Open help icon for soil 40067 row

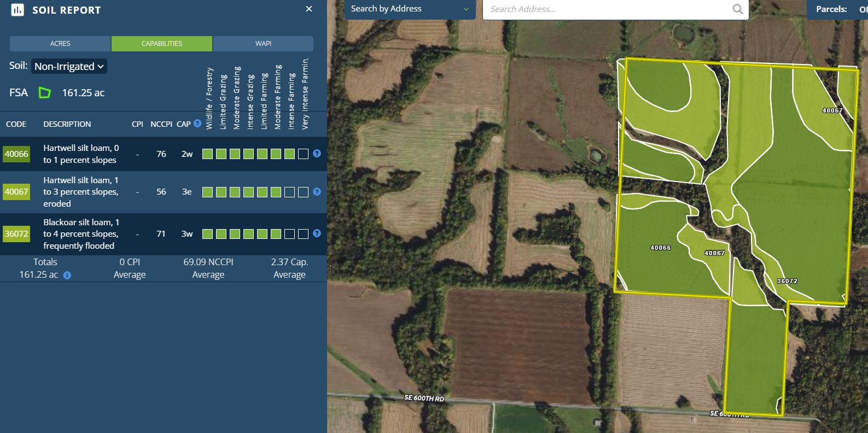pyautogui.click(x=317, y=192)
